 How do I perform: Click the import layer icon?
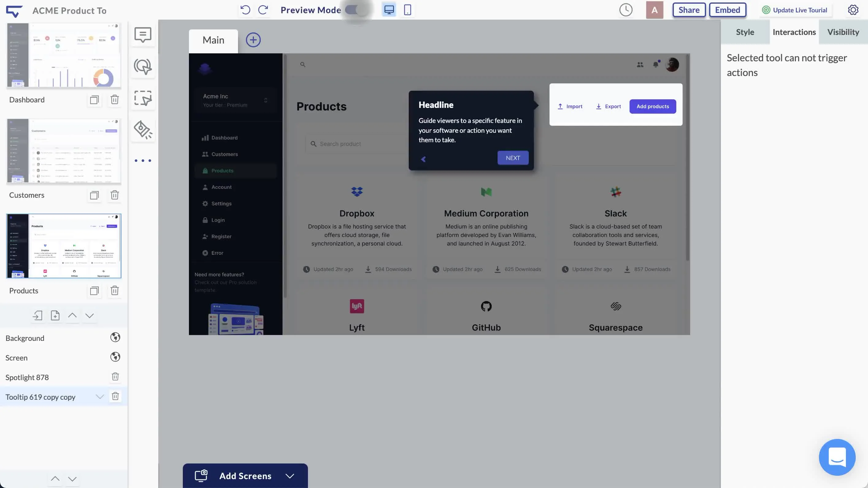click(x=37, y=315)
